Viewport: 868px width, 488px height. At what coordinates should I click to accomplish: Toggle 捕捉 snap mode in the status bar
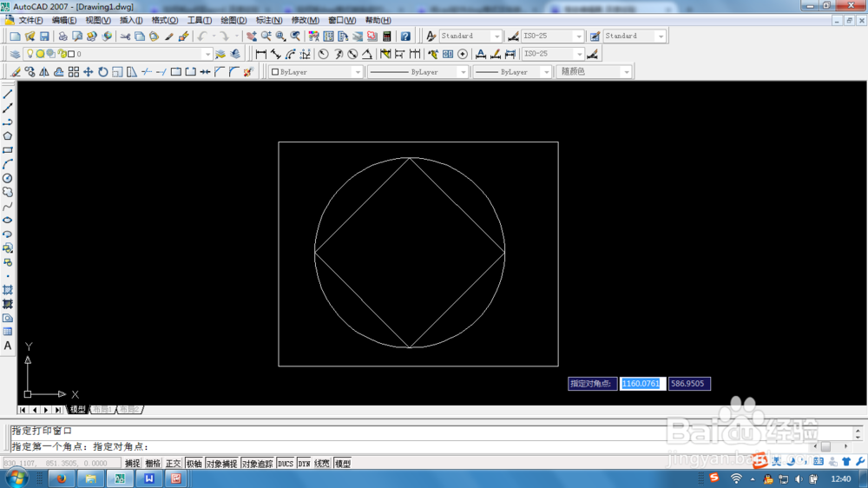132,464
